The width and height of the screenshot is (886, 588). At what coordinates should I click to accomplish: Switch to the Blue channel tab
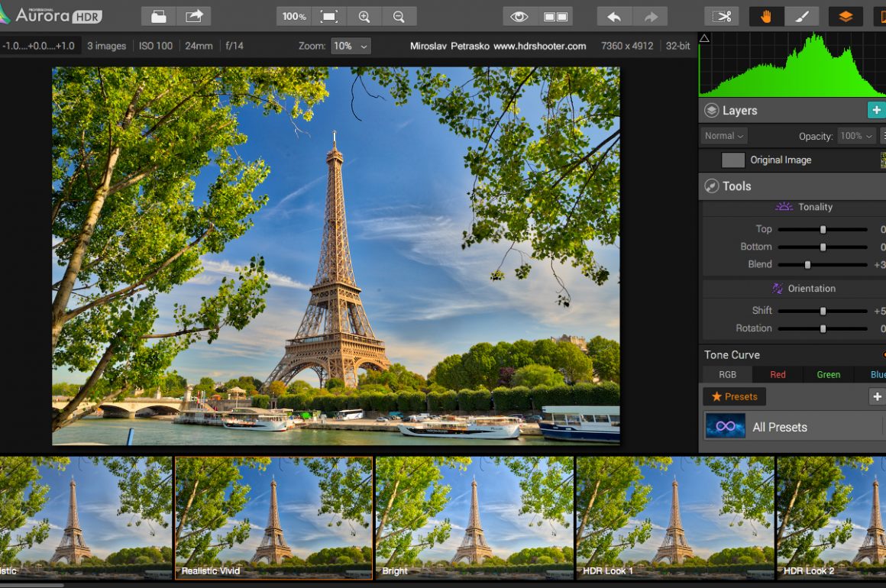click(x=878, y=374)
